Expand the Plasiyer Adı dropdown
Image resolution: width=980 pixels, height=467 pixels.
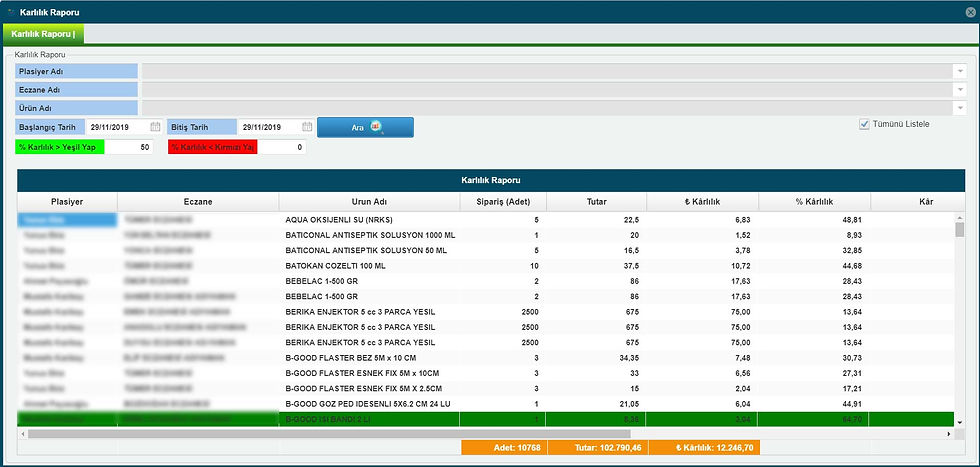(x=961, y=71)
